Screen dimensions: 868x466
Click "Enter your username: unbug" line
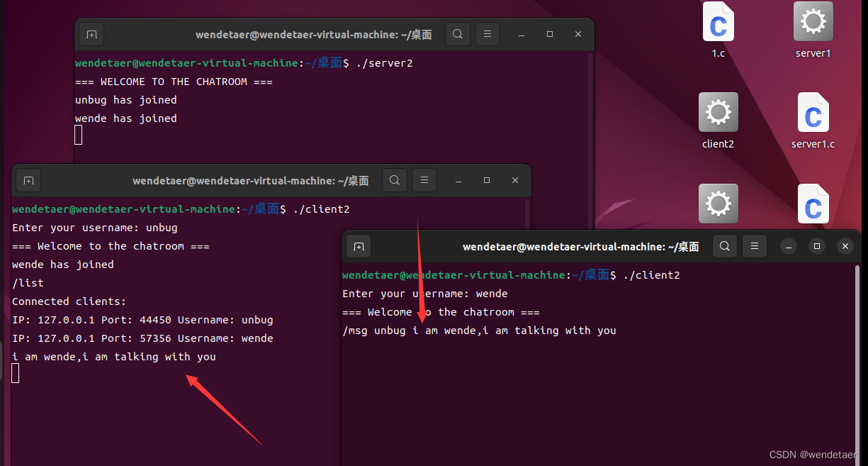point(95,228)
